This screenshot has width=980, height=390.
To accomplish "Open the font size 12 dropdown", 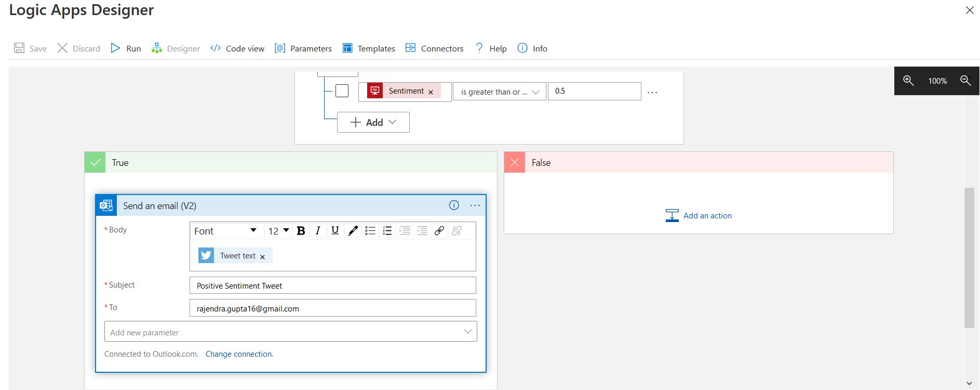I will (279, 231).
